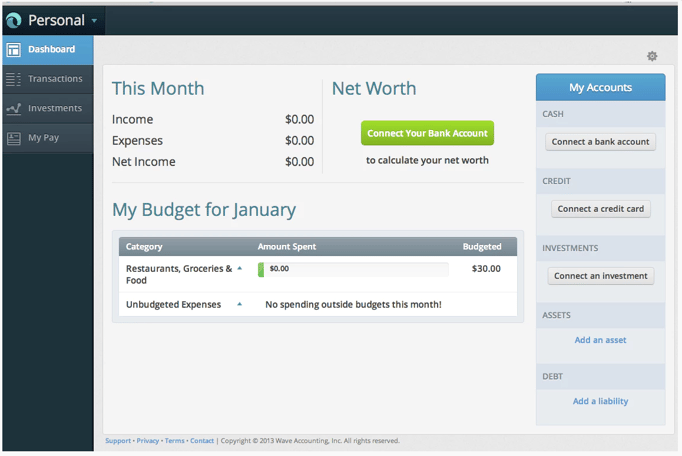682x456 pixels.
Task: Open the Transactions menu item
Action: pos(55,79)
